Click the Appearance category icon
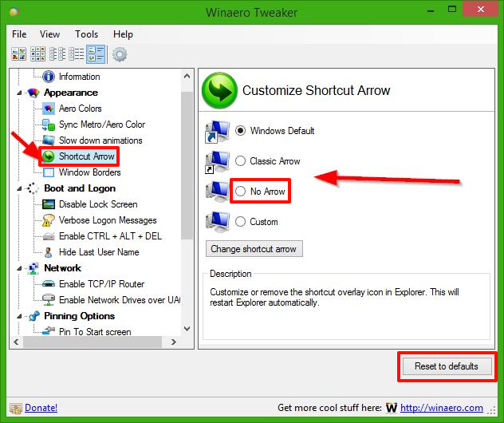 33,93
